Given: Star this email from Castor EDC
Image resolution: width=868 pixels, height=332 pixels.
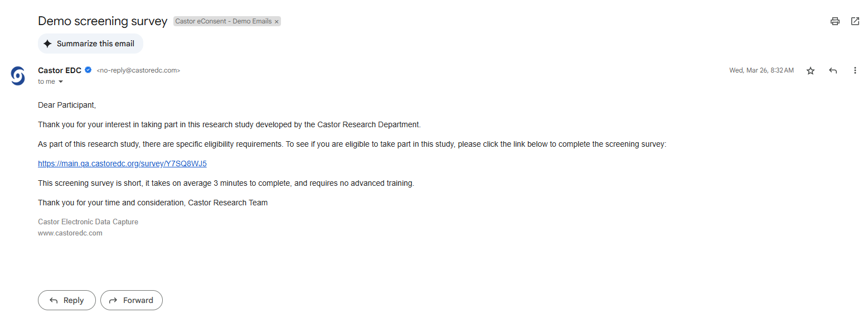Looking at the screenshot, I should pyautogui.click(x=811, y=71).
